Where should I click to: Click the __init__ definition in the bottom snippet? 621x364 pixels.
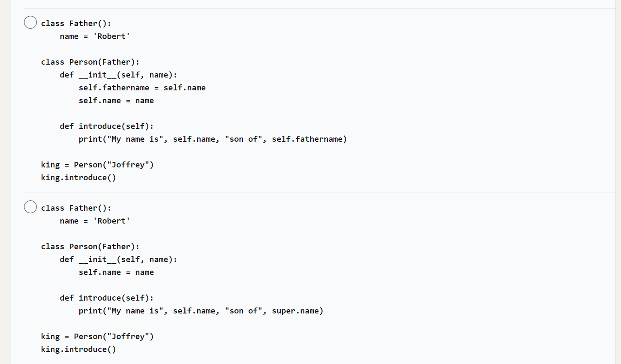119,259
